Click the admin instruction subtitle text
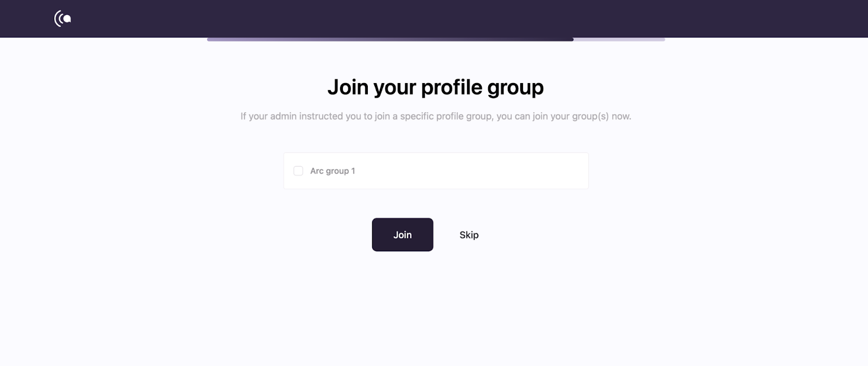This screenshot has width=868, height=366. click(436, 116)
